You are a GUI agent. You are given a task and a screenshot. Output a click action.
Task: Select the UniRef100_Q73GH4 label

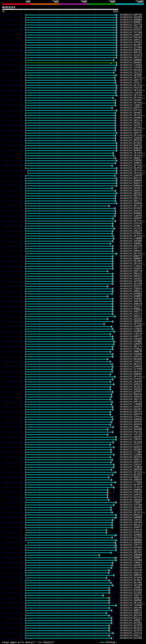pos(131,578)
